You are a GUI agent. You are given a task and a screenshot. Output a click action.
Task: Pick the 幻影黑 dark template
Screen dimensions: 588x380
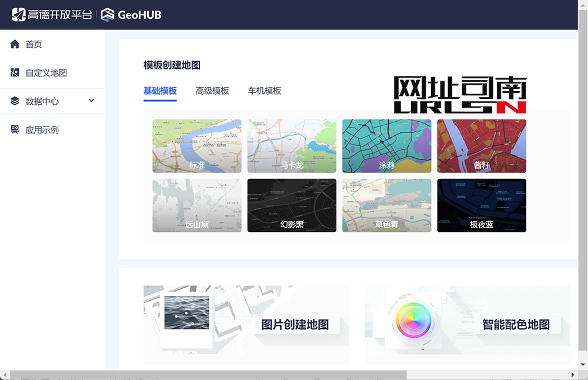tap(292, 205)
